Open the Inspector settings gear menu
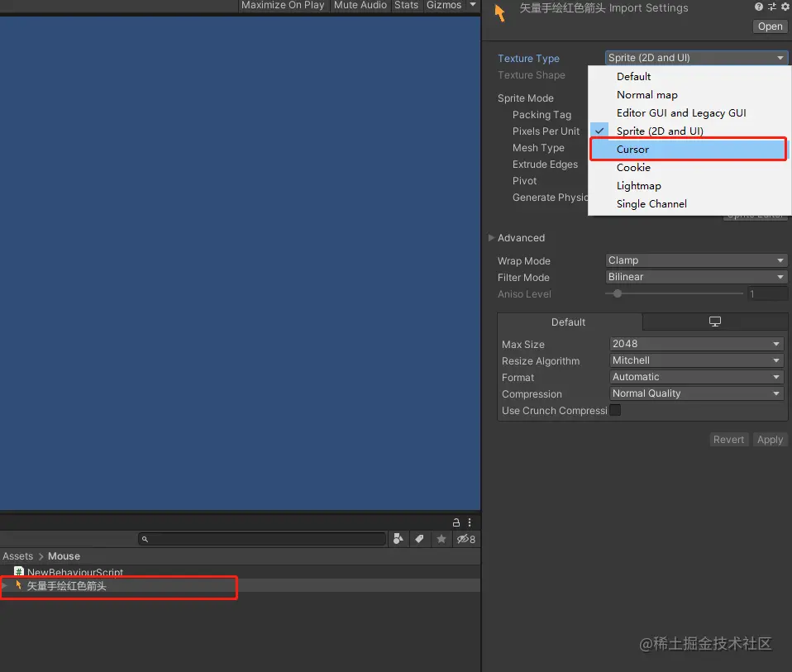Screen dimensions: 792x672 pos(785,7)
